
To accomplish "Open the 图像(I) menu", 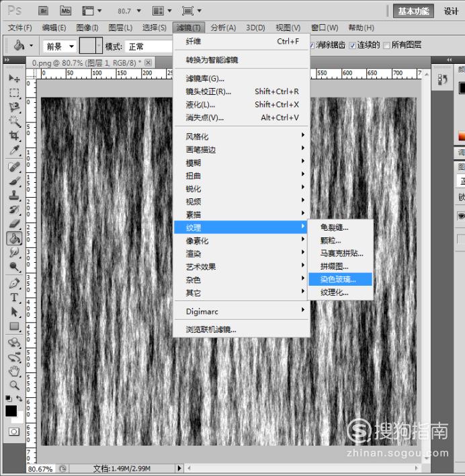I will (87, 28).
